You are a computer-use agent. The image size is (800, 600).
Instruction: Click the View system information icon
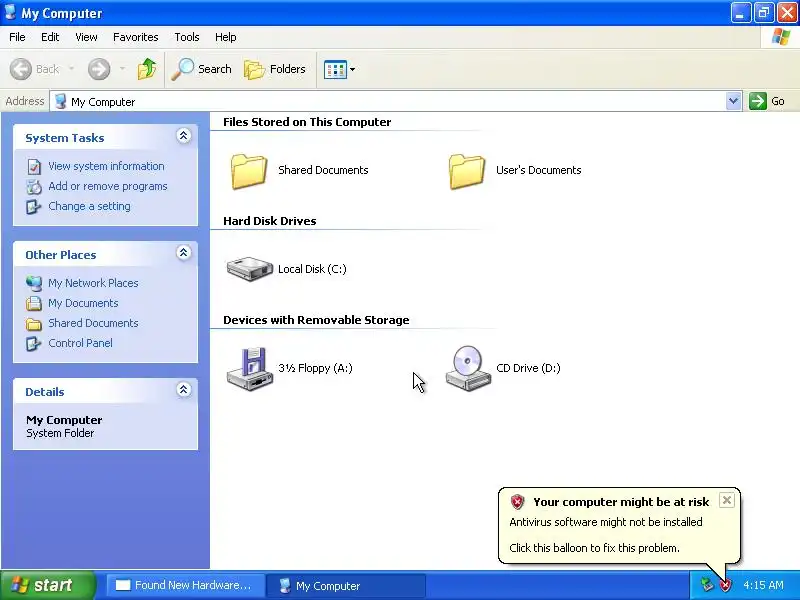point(34,166)
